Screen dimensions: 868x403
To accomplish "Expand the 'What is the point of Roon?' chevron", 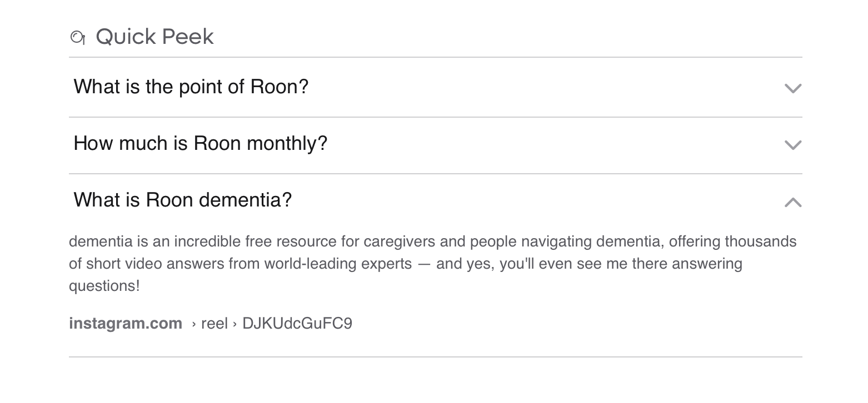I will point(792,88).
